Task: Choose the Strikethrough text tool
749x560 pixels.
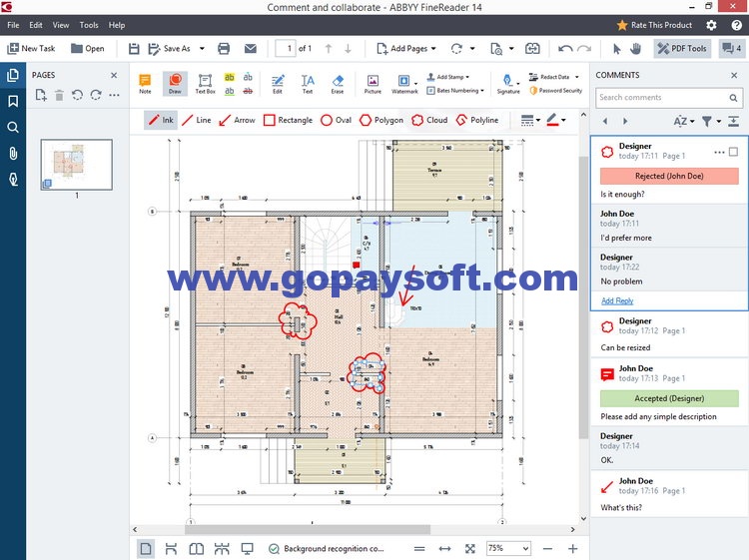Action: tap(248, 91)
